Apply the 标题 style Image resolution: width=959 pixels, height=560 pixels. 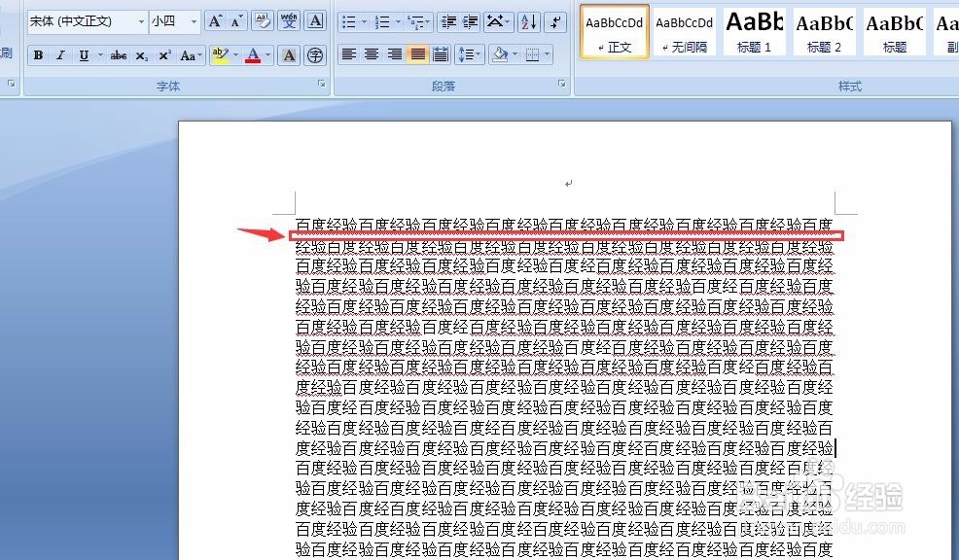click(894, 32)
